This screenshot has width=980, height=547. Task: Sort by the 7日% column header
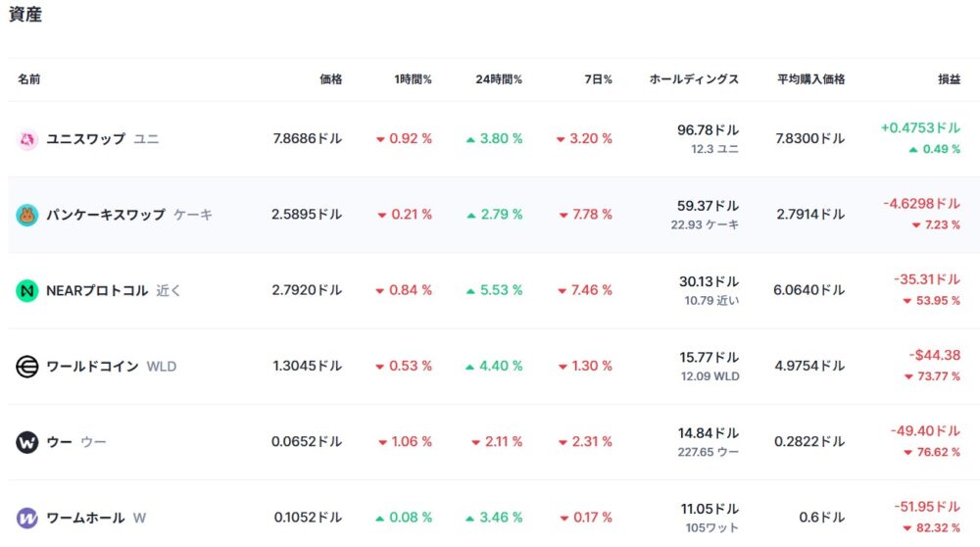[x=596, y=79]
